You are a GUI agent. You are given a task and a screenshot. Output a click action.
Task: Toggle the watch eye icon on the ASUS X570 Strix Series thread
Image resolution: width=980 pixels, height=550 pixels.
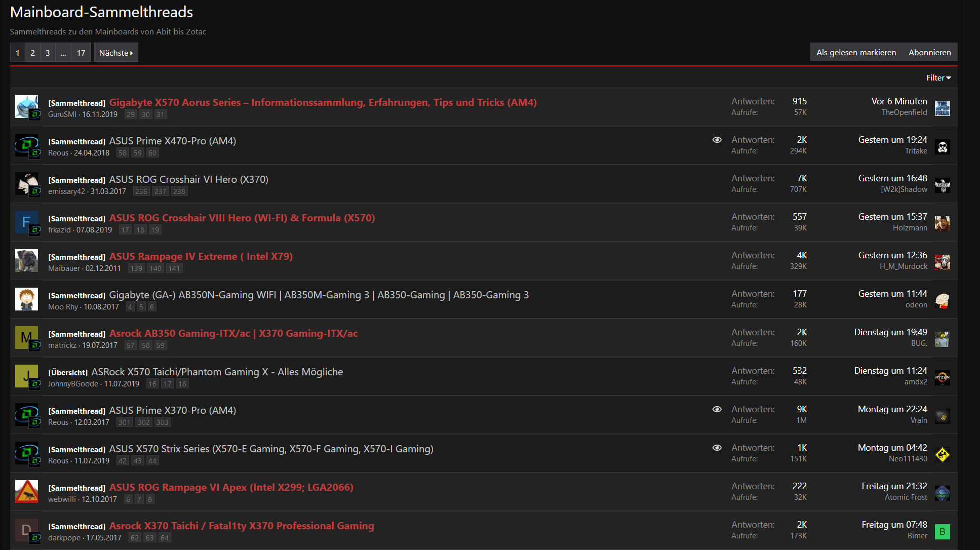[717, 448]
